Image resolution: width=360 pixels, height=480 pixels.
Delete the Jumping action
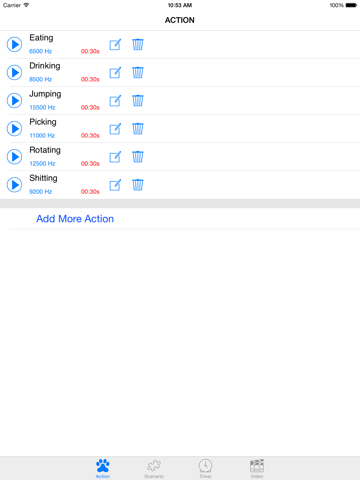pyautogui.click(x=138, y=100)
